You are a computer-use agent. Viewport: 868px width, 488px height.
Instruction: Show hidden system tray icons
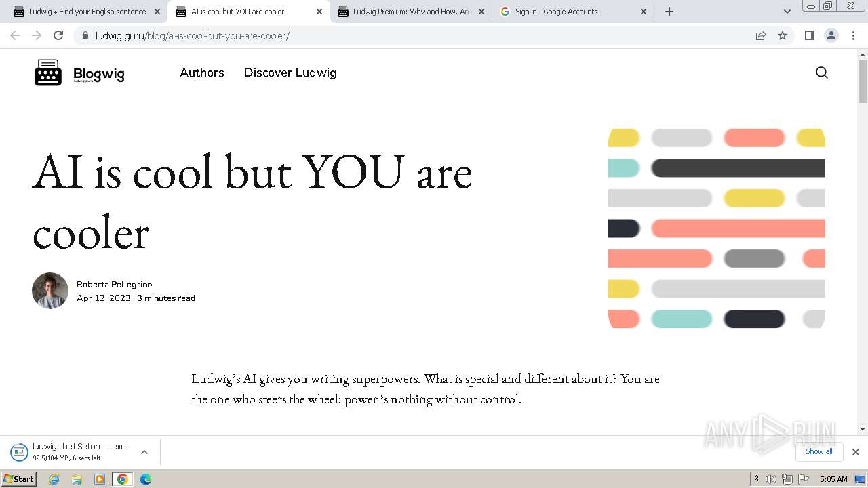(756, 479)
